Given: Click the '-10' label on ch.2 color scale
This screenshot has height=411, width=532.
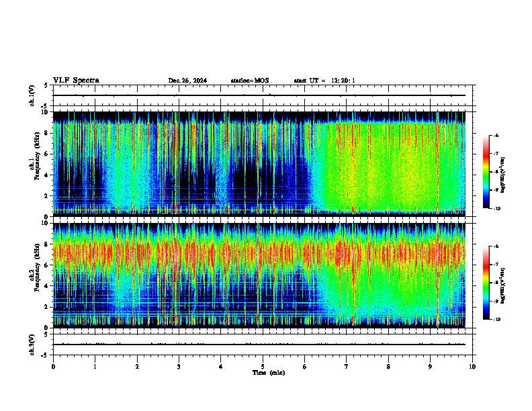Looking at the screenshot, I should (497, 319).
